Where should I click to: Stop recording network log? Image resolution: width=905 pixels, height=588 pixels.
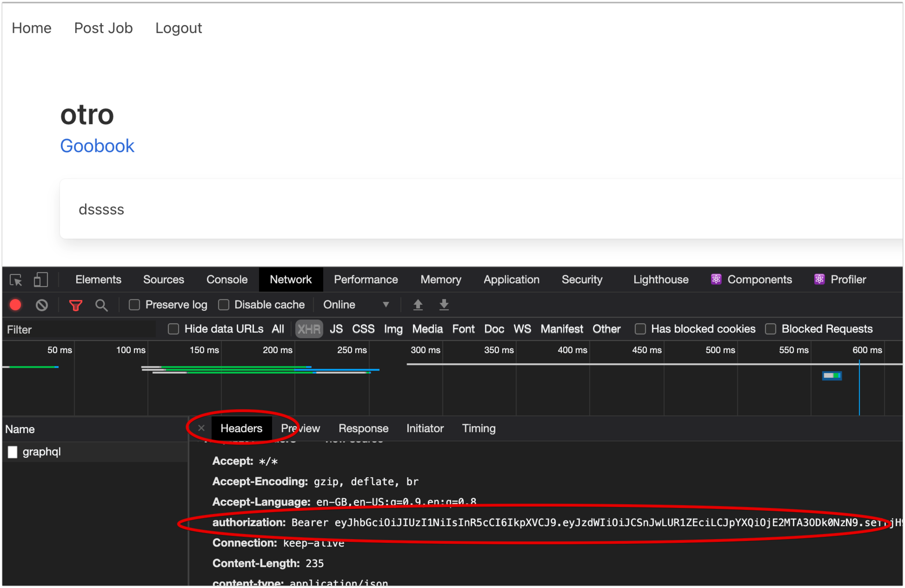16,305
